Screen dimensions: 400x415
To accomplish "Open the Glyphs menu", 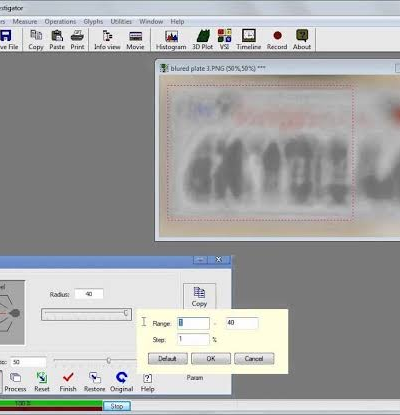I will (93, 22).
